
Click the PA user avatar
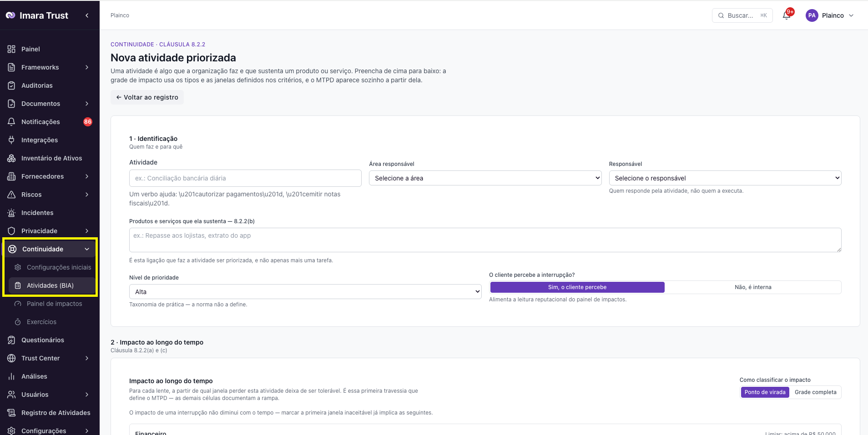(x=812, y=15)
